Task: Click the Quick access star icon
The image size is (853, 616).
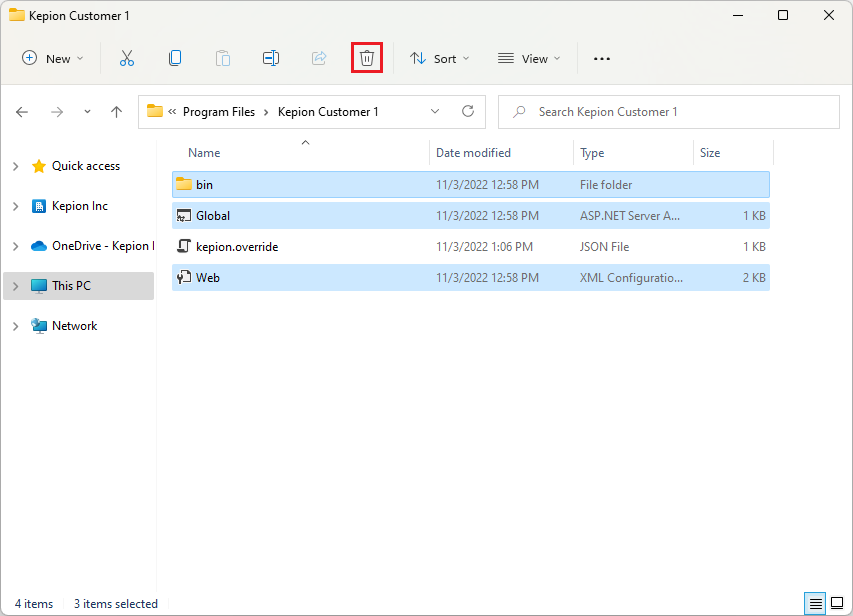Action: click(39, 166)
